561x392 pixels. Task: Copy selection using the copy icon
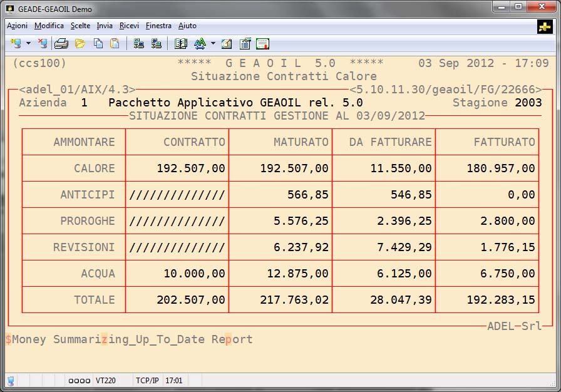pos(98,44)
